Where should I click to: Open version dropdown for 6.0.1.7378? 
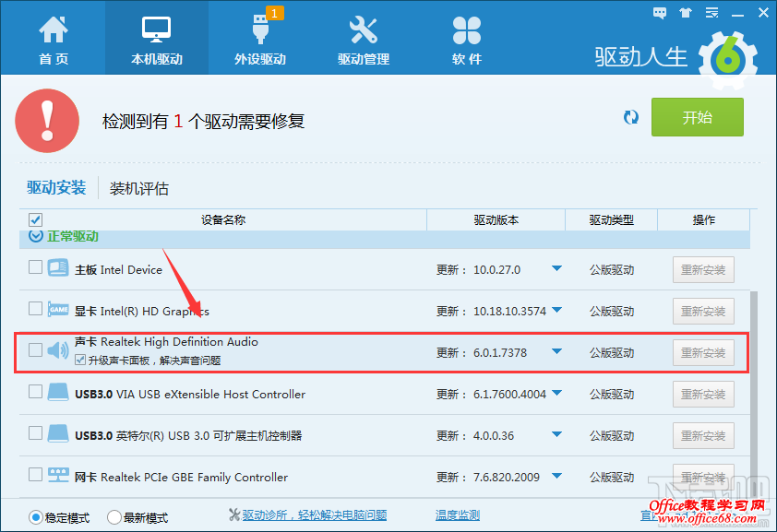[x=556, y=352]
